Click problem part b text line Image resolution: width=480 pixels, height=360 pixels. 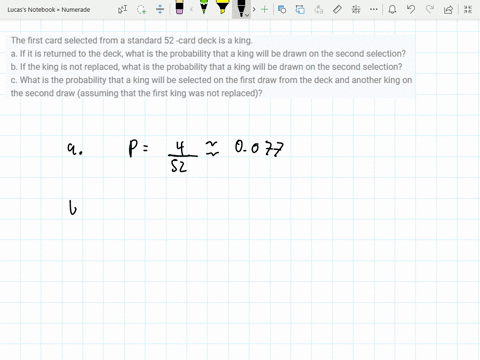pos(206,67)
